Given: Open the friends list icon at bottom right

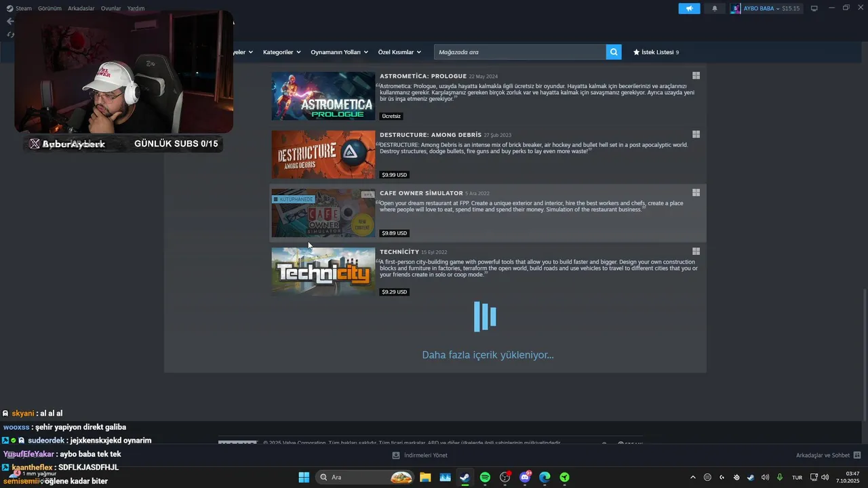Looking at the screenshot, I should (857, 455).
